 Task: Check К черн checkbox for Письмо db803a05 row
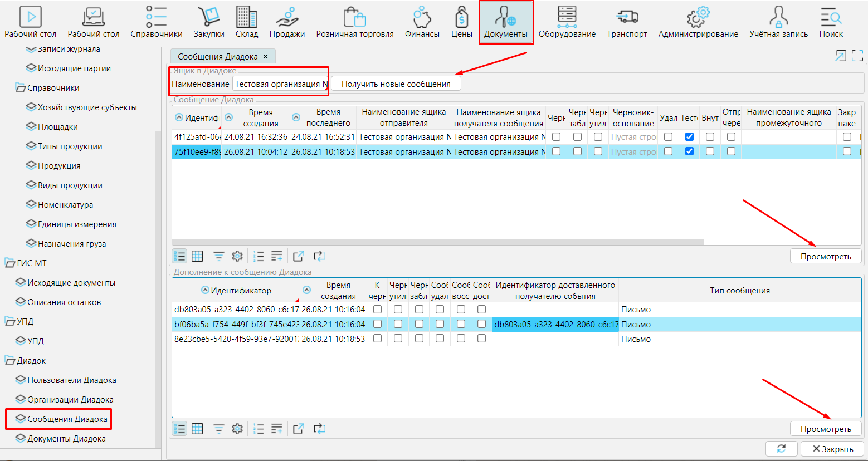(377, 310)
